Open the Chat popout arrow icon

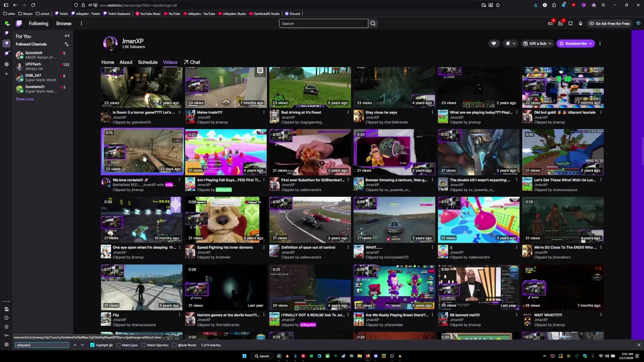[186, 62]
